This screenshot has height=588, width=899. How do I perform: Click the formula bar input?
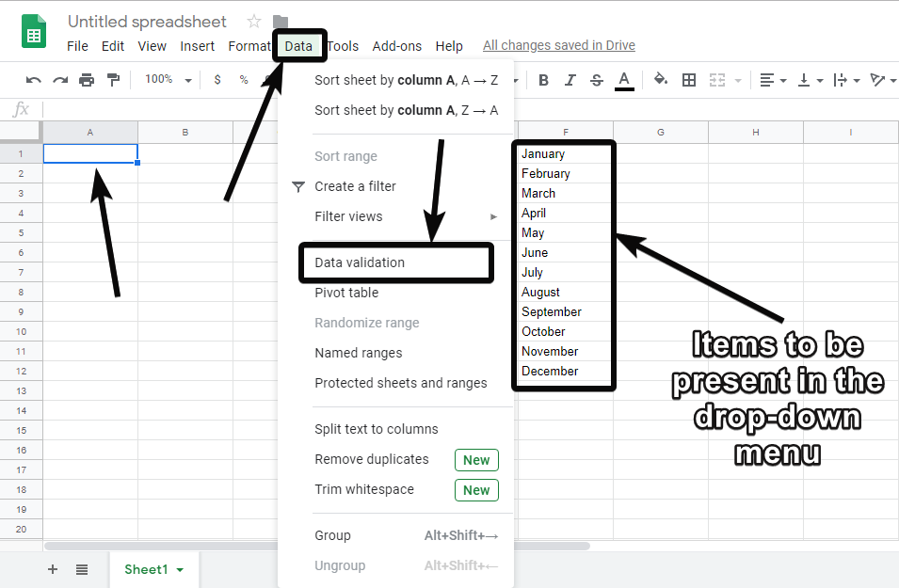pos(470,109)
